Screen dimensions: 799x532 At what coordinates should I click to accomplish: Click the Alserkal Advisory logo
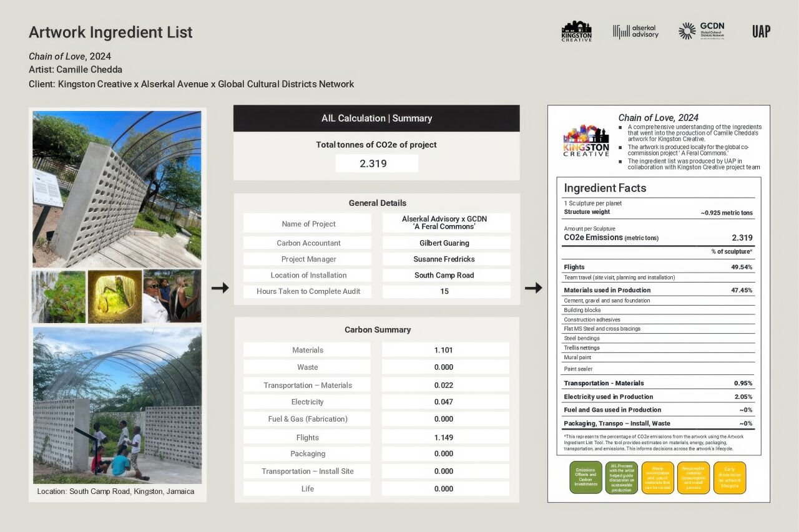click(x=635, y=31)
